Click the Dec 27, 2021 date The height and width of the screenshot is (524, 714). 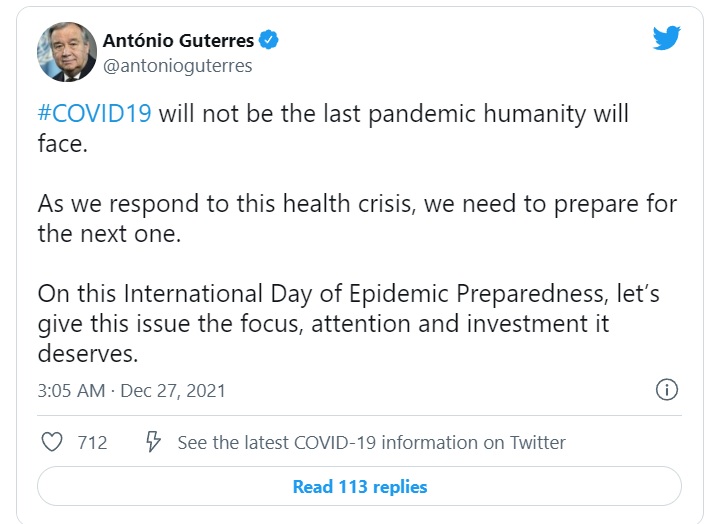172,390
